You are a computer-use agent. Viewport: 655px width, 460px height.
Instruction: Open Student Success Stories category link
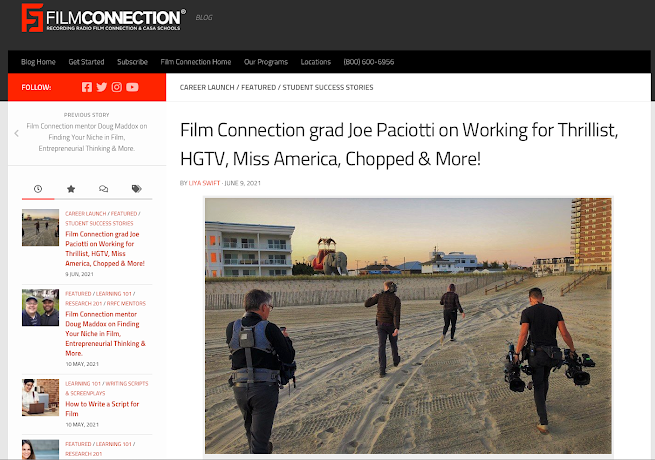(x=328, y=87)
